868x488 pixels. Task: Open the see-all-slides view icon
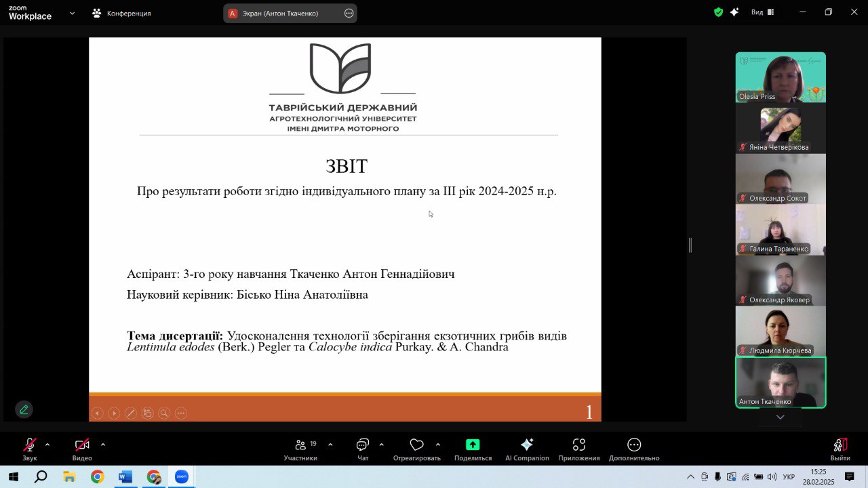[147, 413]
